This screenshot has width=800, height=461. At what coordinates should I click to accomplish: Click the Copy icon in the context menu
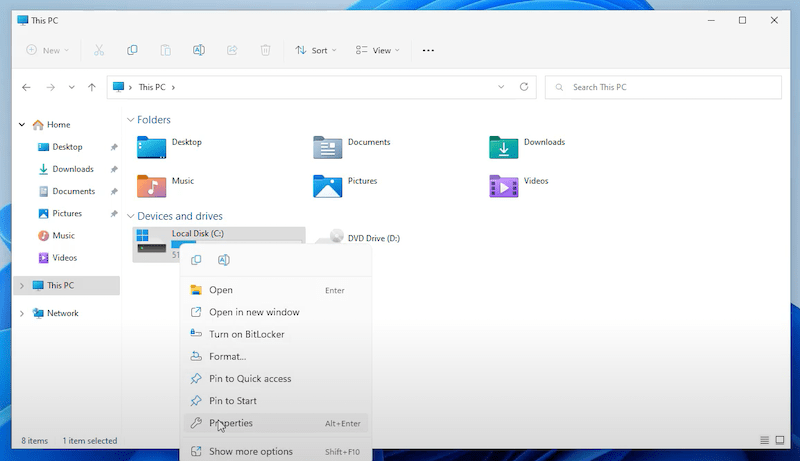(197, 260)
